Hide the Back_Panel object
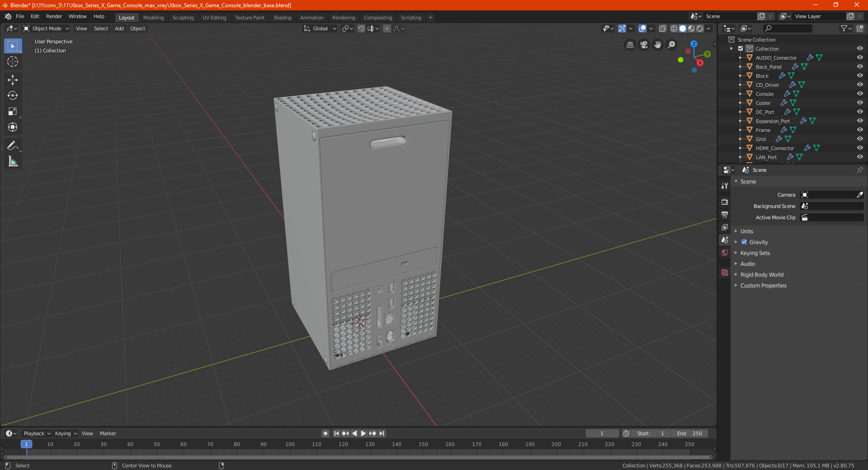 (x=860, y=66)
